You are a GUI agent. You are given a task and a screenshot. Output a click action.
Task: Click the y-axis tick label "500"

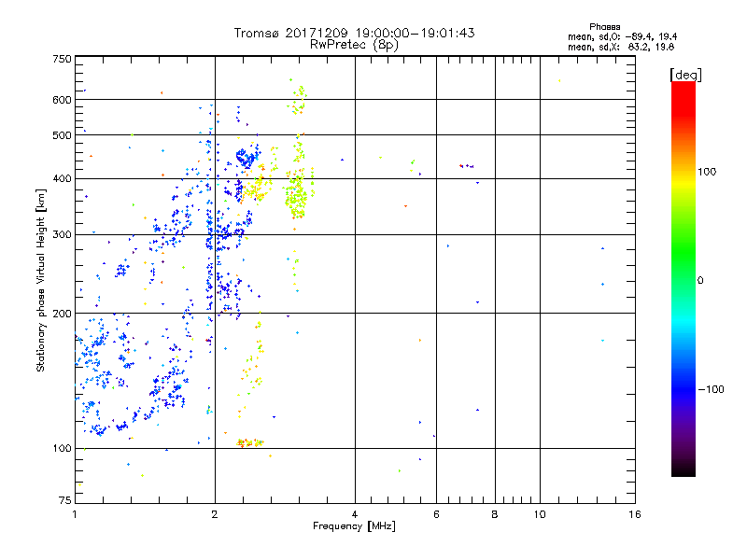point(62,135)
